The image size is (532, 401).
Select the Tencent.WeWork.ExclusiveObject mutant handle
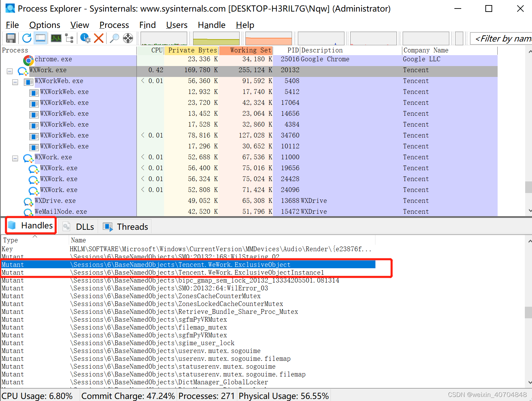tap(188, 264)
